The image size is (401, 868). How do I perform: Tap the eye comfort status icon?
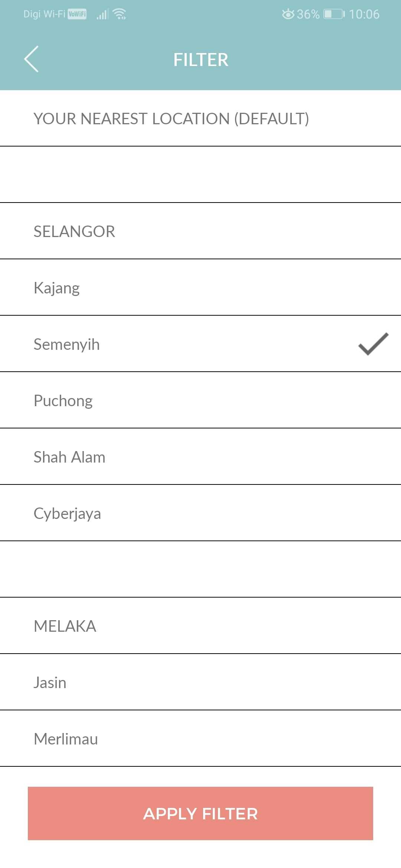(288, 14)
